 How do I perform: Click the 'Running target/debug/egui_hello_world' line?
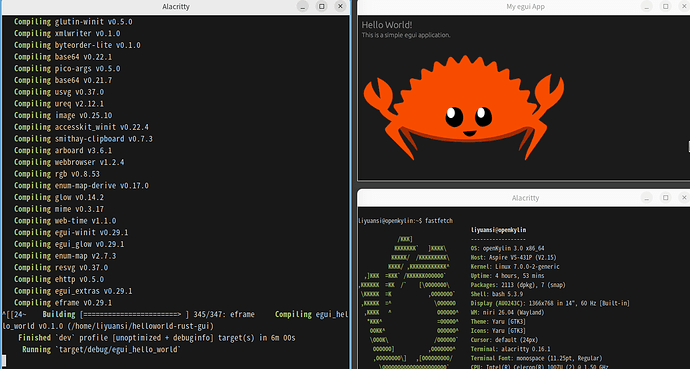[102, 350]
